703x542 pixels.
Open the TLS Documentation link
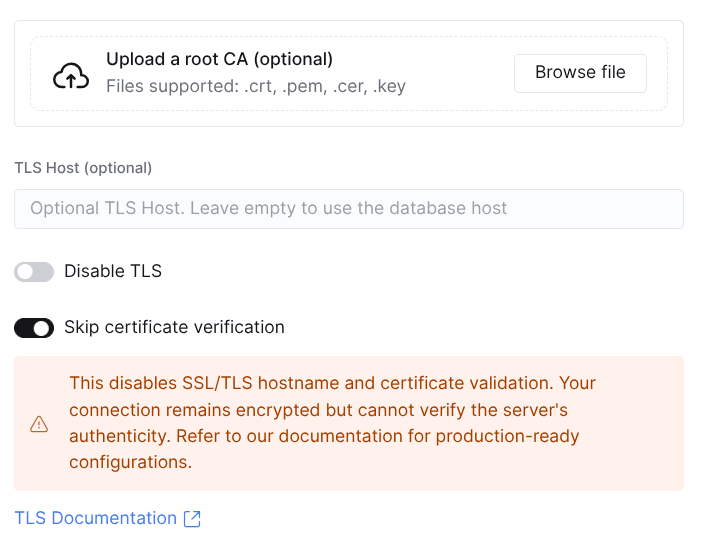[x=96, y=518]
